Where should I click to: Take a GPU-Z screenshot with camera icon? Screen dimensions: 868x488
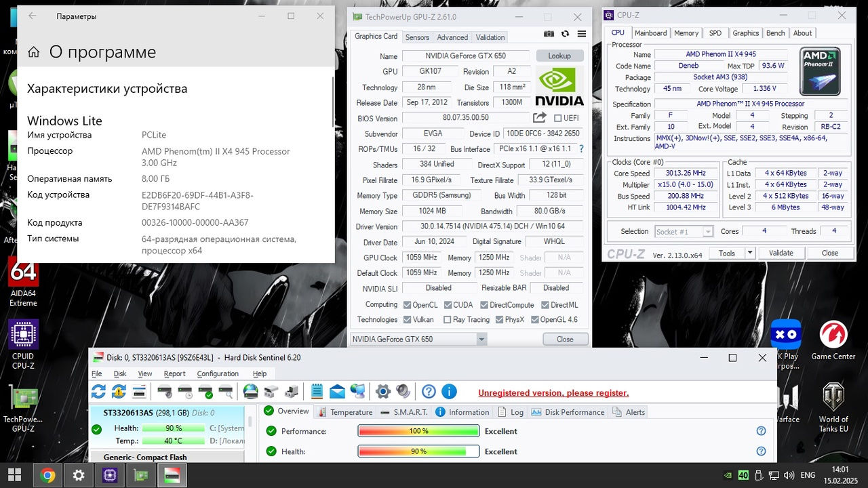coord(549,34)
